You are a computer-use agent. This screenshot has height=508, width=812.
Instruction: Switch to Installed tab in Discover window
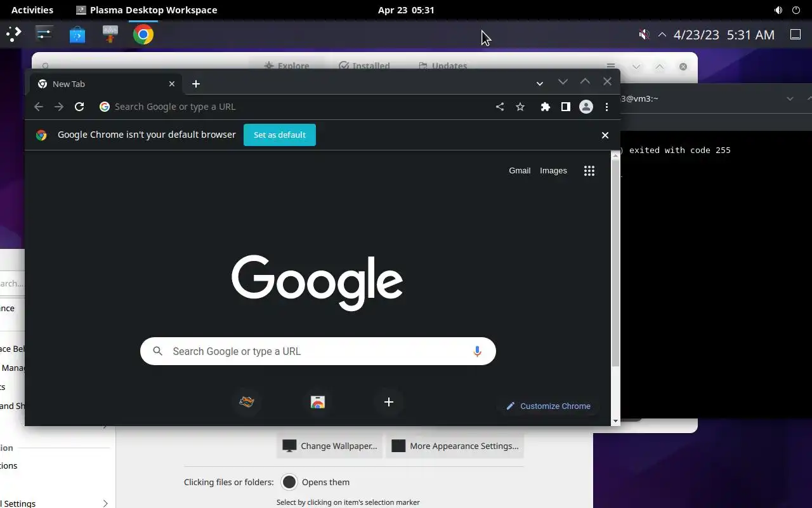pos(364,65)
